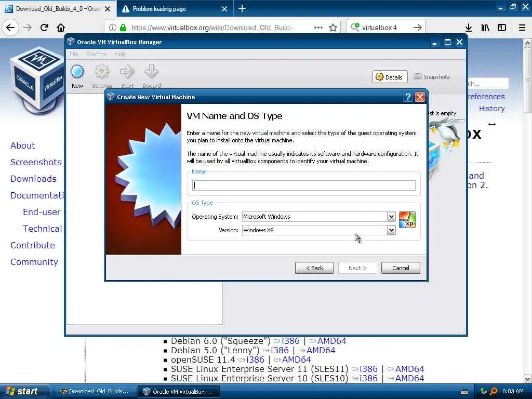Click the Technical docs link
The width and height of the screenshot is (532, 399).
click(x=43, y=229)
